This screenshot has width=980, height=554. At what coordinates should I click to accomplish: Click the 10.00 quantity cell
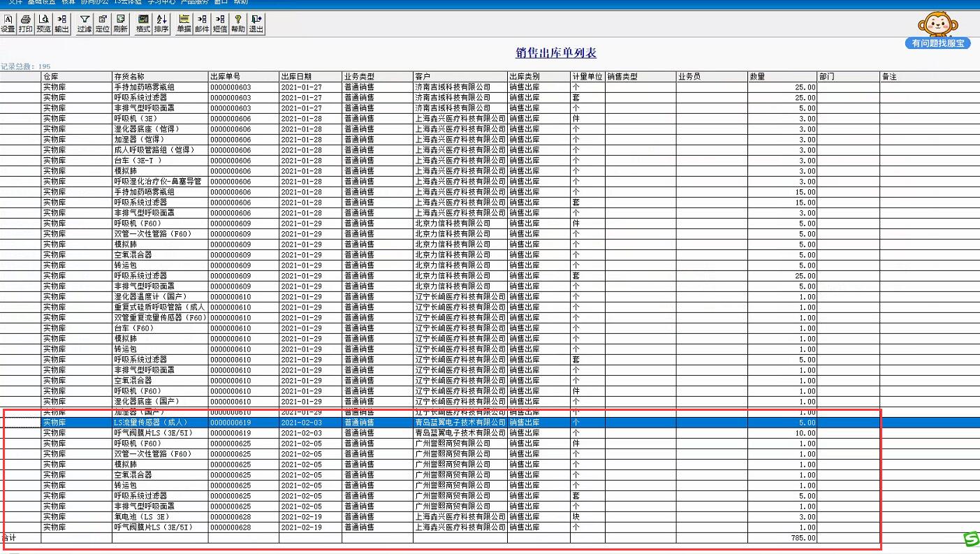point(782,433)
